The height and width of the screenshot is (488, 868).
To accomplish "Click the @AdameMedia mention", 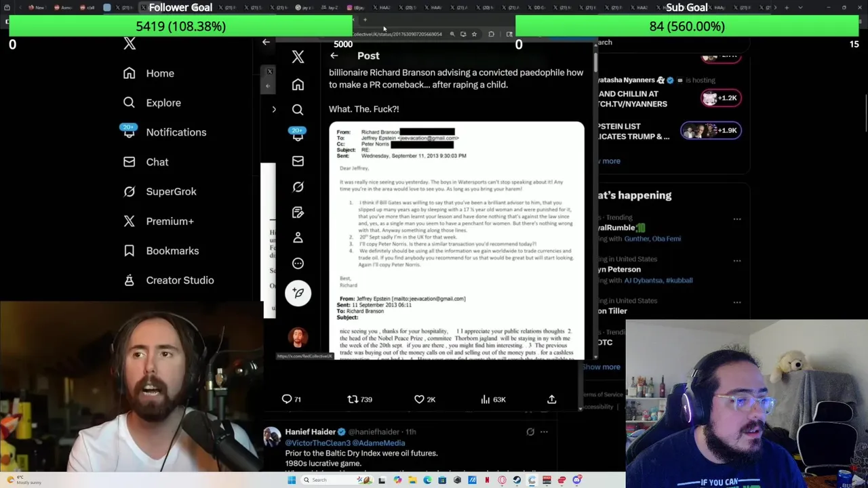I will click(379, 443).
